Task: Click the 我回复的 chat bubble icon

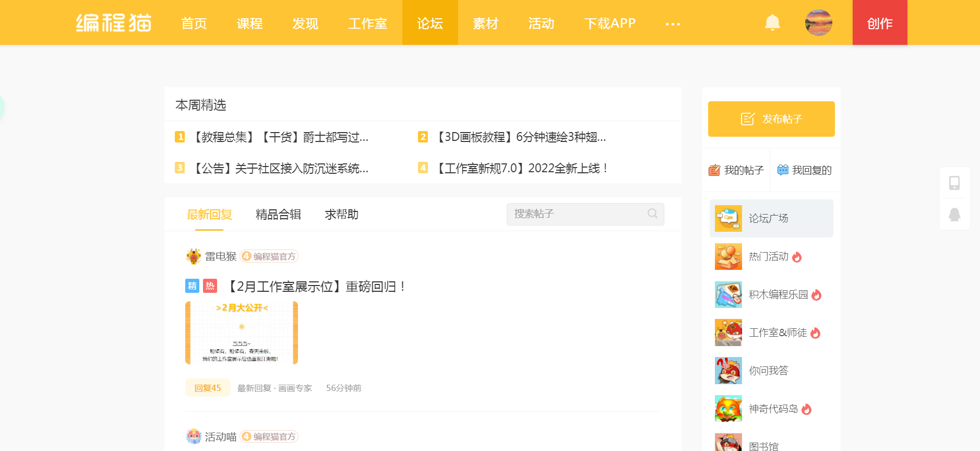Action: coord(783,170)
